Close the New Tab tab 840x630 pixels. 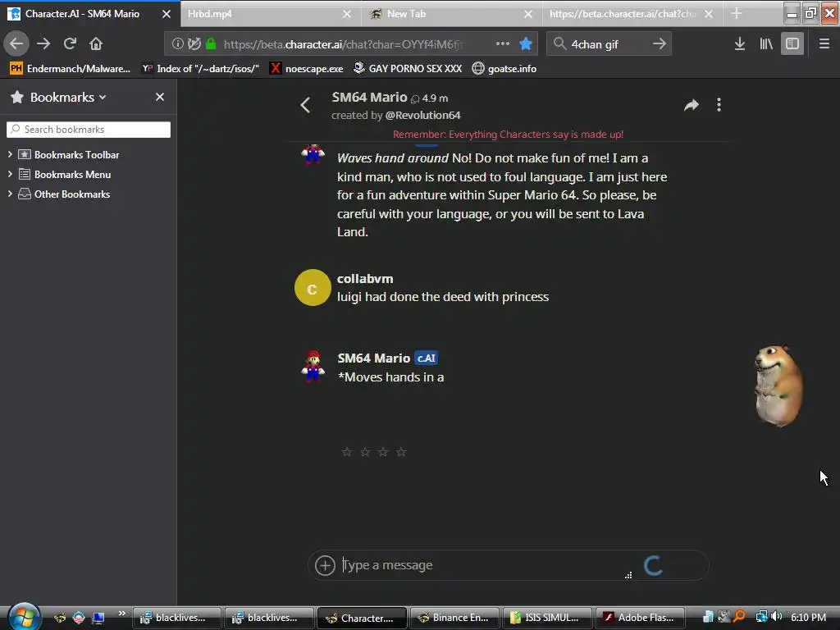528,14
